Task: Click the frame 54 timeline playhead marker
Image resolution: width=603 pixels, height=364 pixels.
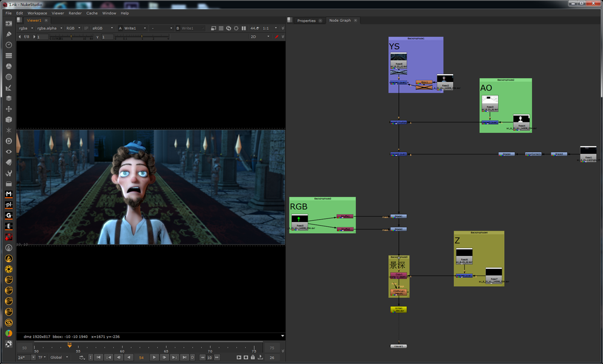Action: pyautogui.click(x=70, y=345)
